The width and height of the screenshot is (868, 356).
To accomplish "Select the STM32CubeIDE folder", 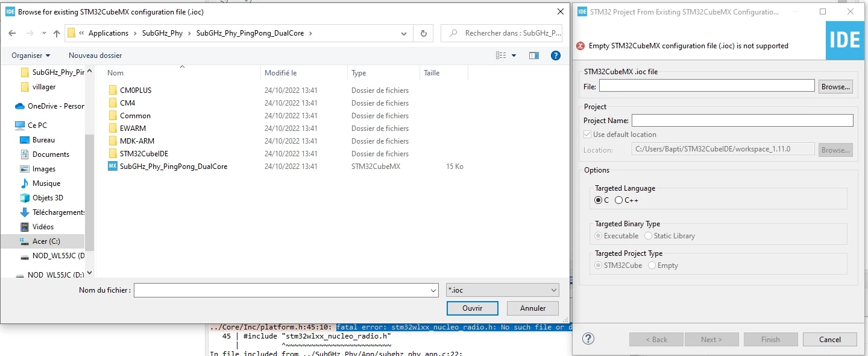I will coord(144,153).
